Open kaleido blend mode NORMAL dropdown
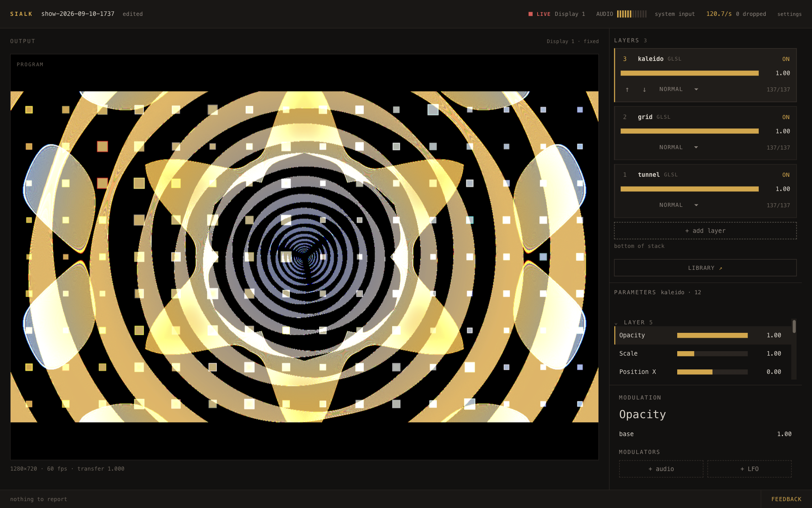This screenshot has width=812, height=508. point(678,89)
